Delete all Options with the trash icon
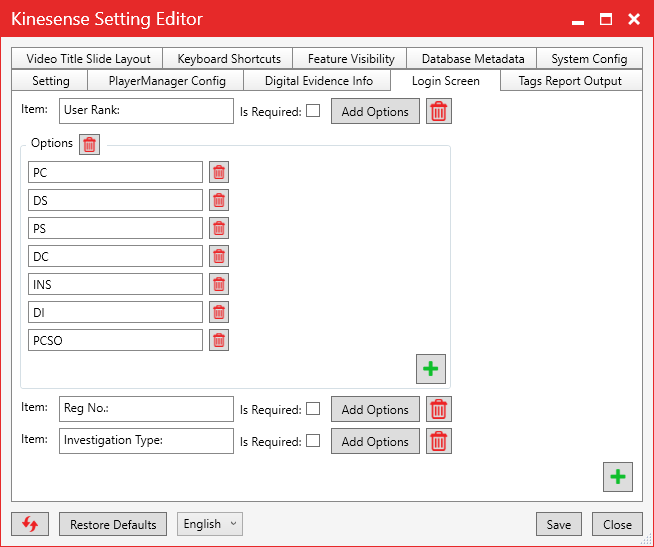This screenshot has width=654, height=547. tap(89, 145)
